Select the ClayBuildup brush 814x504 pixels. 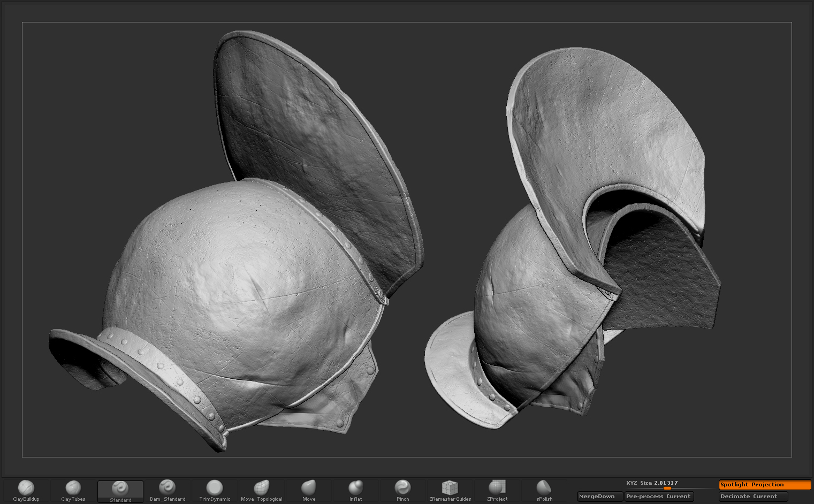click(26, 491)
